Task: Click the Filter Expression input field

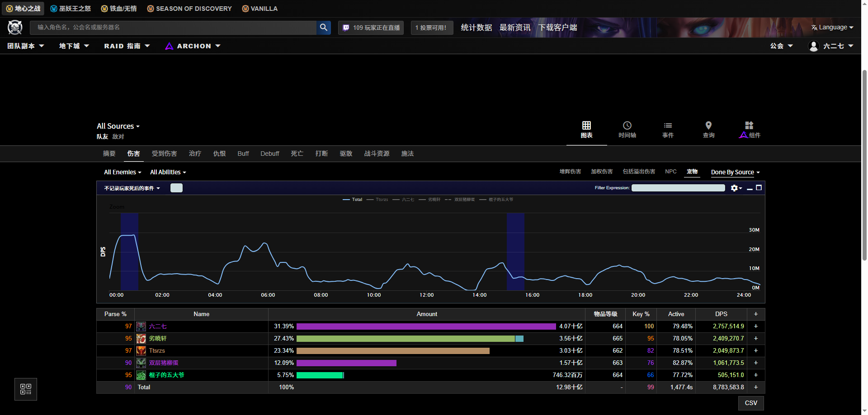Action: [678, 188]
